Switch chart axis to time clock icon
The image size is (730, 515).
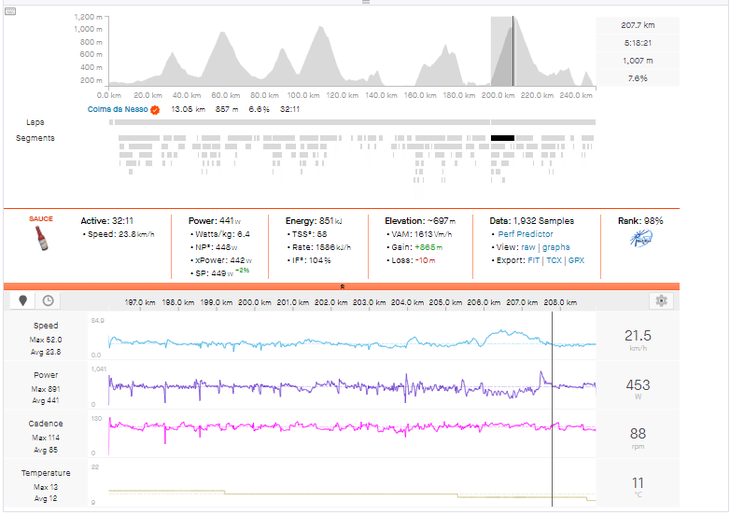pos(47,300)
